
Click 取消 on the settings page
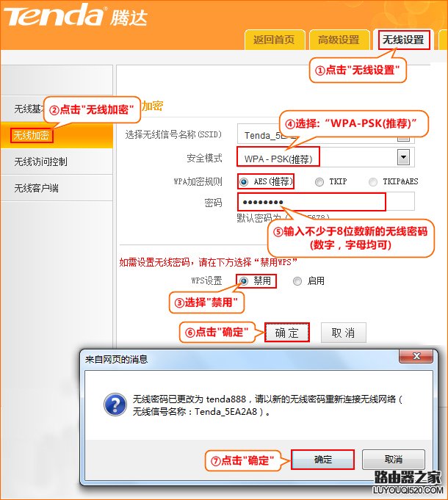[x=343, y=333]
